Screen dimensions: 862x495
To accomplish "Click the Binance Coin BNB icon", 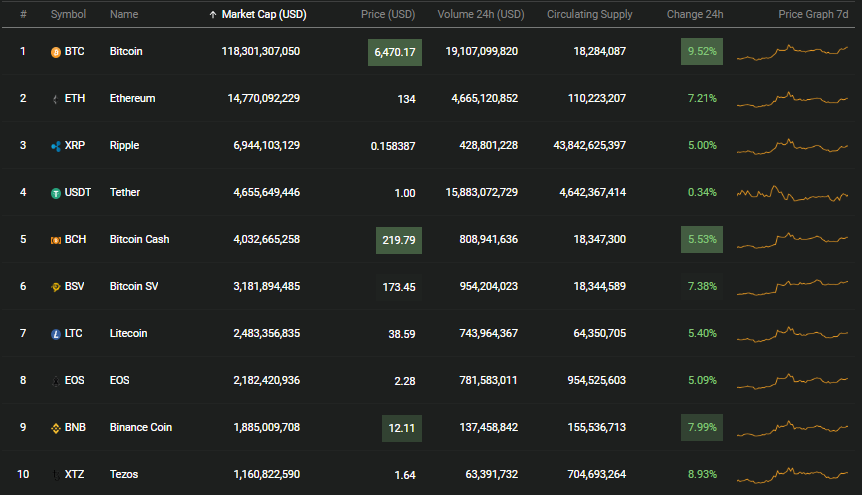I will (x=56, y=428).
